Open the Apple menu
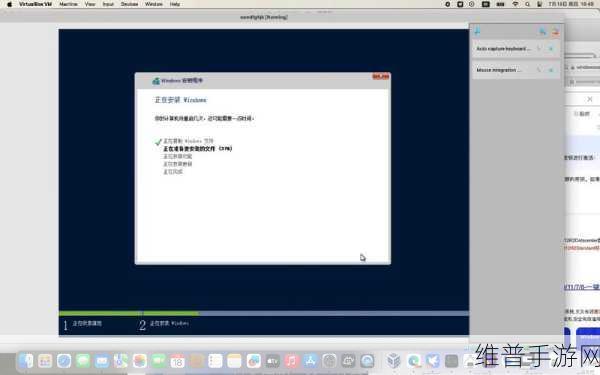The image size is (600, 375). coord(9,4)
